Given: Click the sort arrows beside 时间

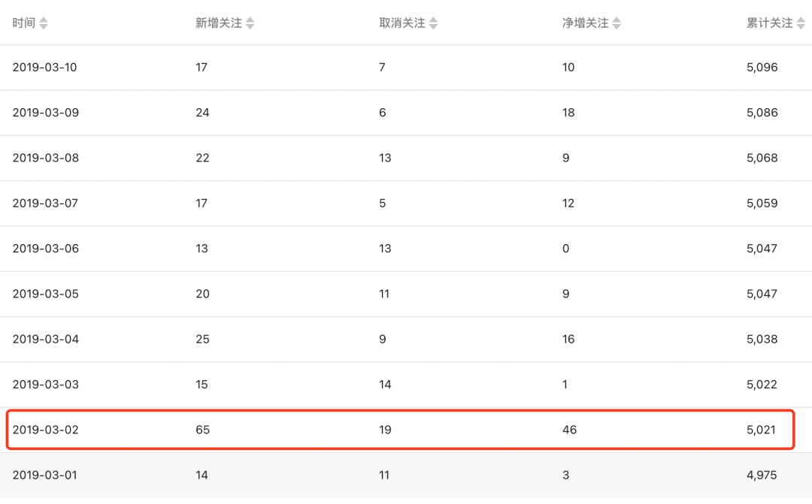Looking at the screenshot, I should coord(44,23).
